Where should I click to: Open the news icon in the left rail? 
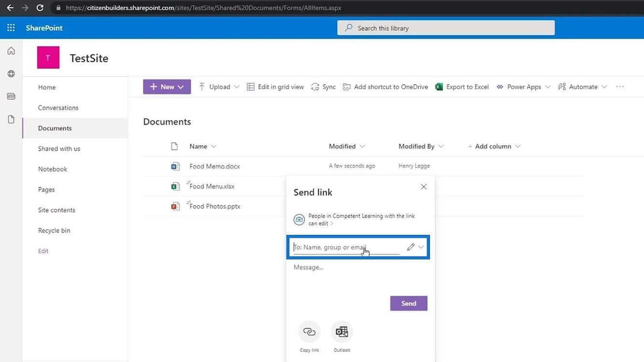(11, 96)
